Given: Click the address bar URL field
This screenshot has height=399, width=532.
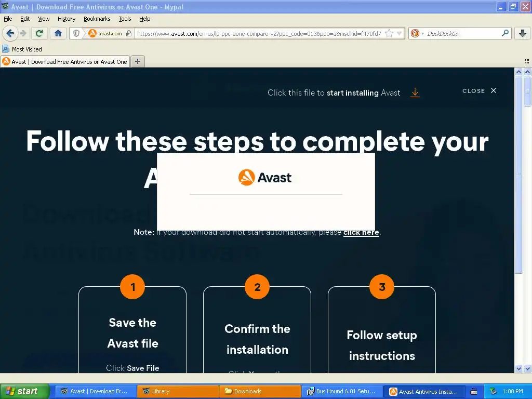Looking at the screenshot, I should [259, 33].
